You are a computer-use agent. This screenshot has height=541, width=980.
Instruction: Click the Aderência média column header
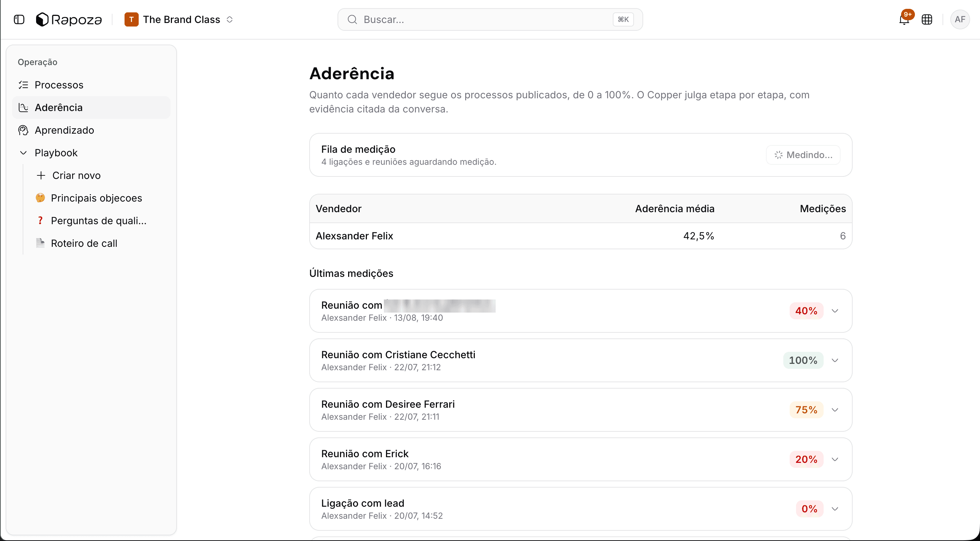click(675, 208)
